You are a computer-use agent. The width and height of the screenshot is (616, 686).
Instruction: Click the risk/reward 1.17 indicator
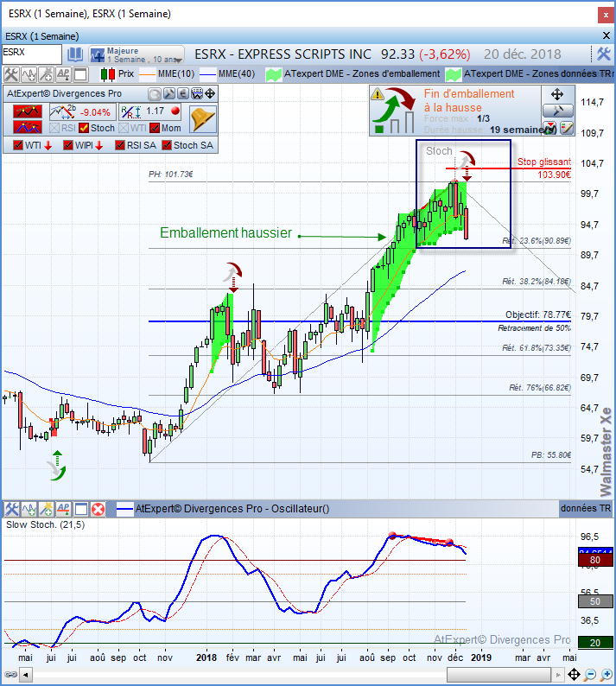pos(150,112)
